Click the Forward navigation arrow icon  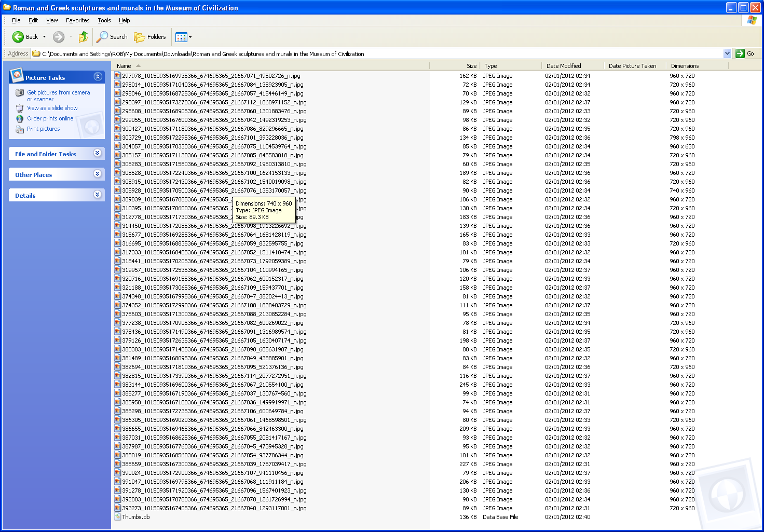[59, 37]
